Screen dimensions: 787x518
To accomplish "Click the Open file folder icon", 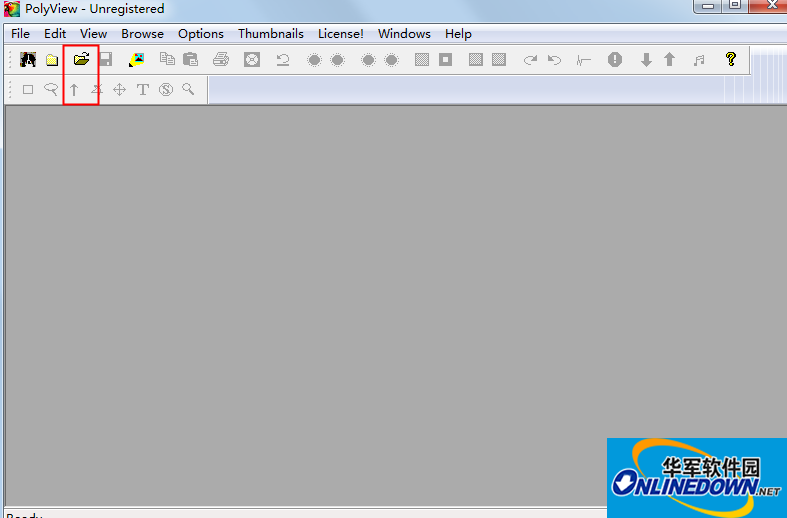I will pyautogui.click(x=81, y=60).
